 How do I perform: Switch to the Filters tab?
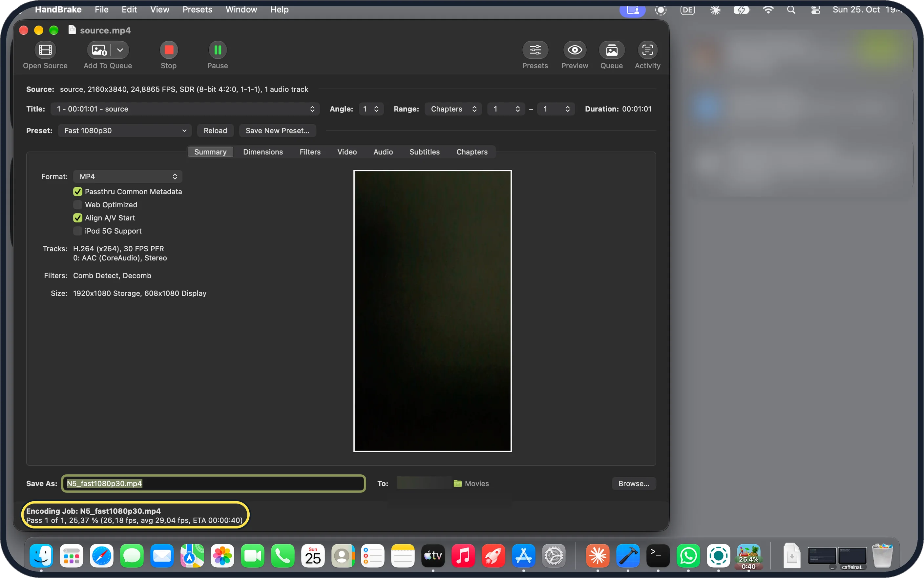(310, 152)
